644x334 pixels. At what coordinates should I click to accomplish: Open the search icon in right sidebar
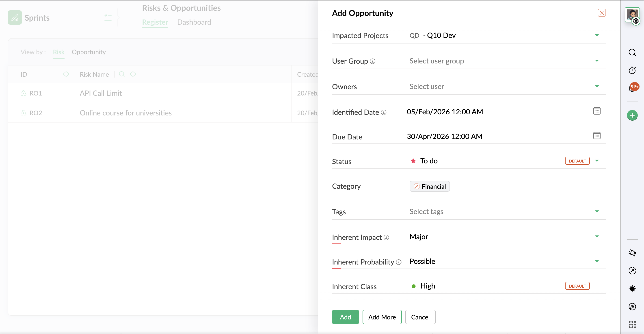pyautogui.click(x=632, y=52)
